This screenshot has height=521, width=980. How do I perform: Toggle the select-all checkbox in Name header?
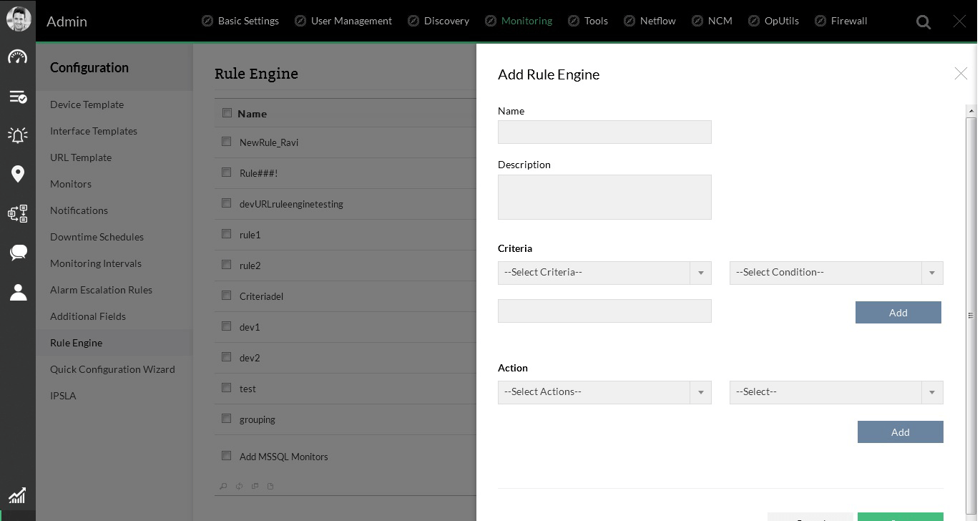click(227, 112)
